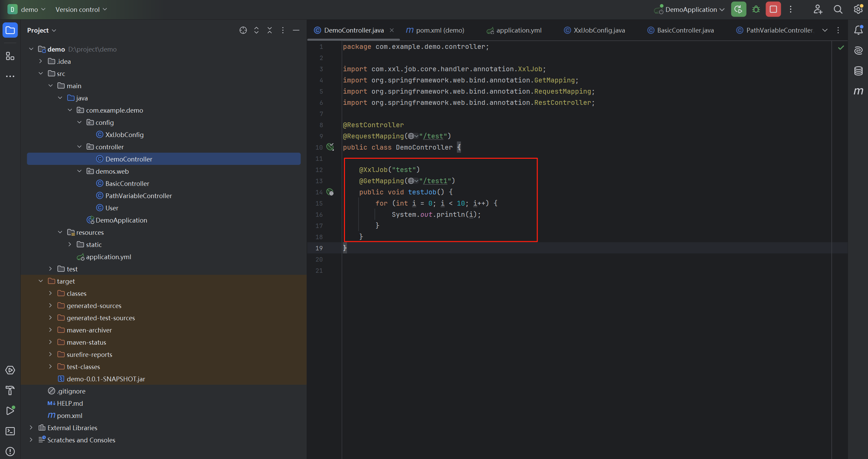Switch to pom.xml (demo) tab

point(435,30)
